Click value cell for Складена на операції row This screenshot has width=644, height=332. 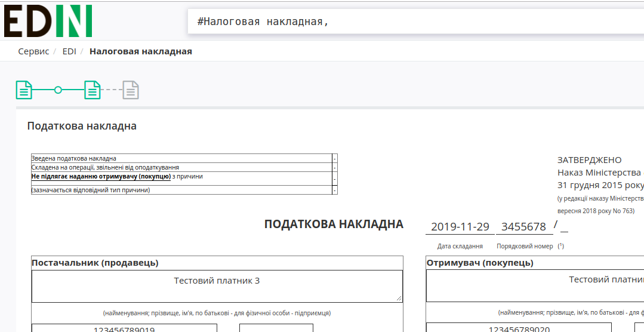coord(335,167)
